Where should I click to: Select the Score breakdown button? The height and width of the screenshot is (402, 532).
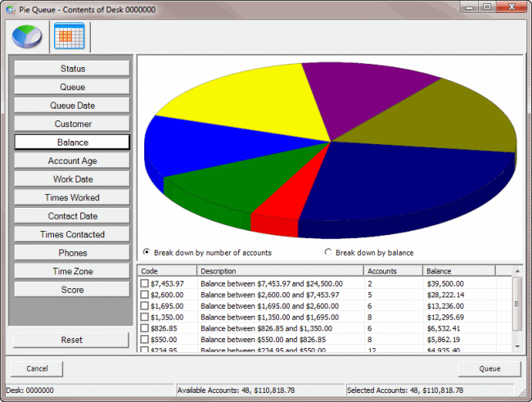[x=72, y=290]
